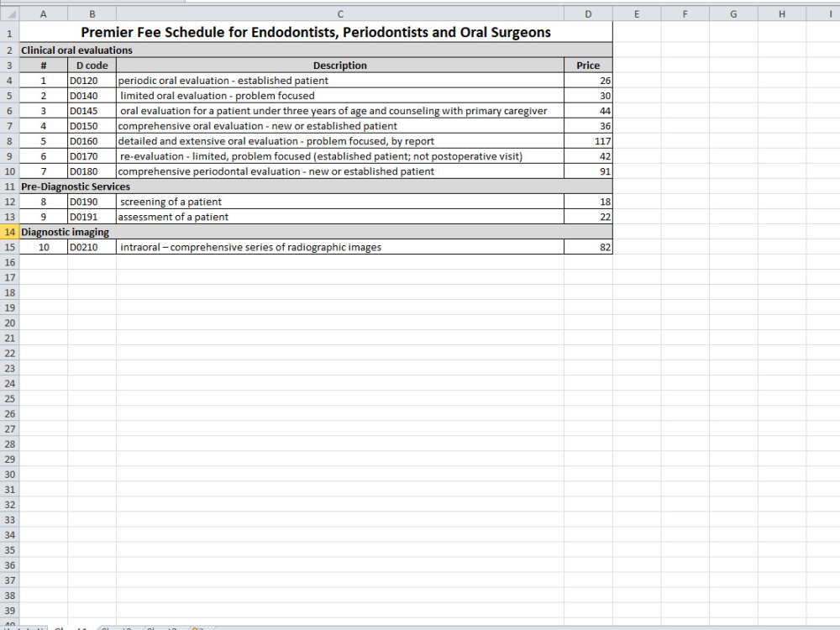Click 'limited oral evaluation - problem focused' cell

(340, 96)
